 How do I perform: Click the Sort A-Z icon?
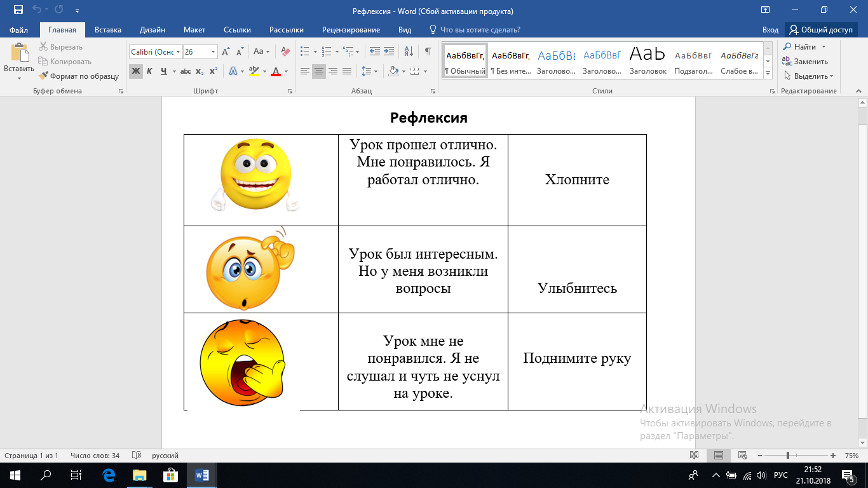(x=409, y=51)
